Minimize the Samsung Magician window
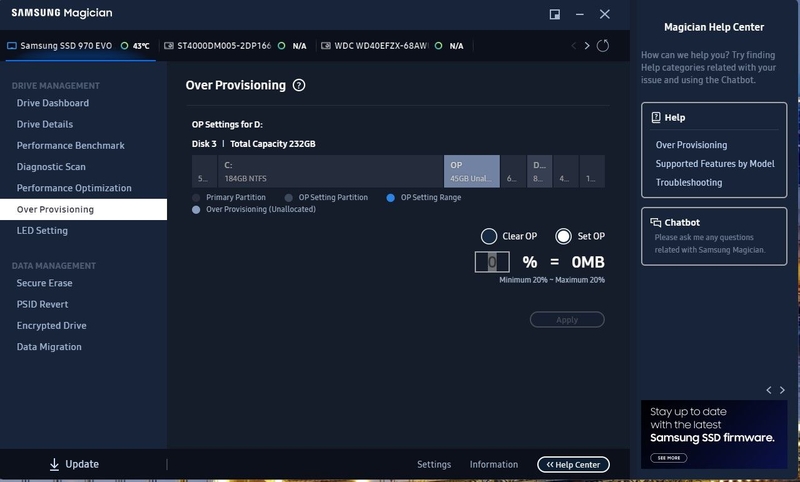800x482 pixels. coord(580,14)
